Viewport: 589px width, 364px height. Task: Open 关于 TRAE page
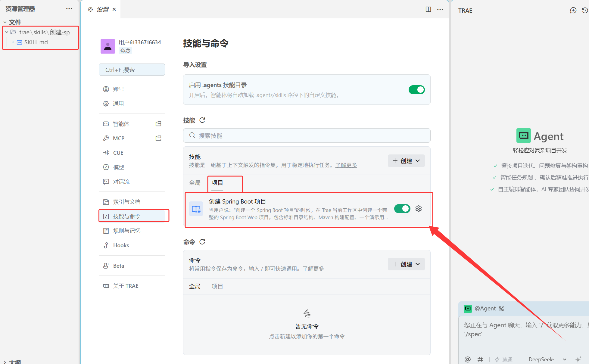(132, 286)
